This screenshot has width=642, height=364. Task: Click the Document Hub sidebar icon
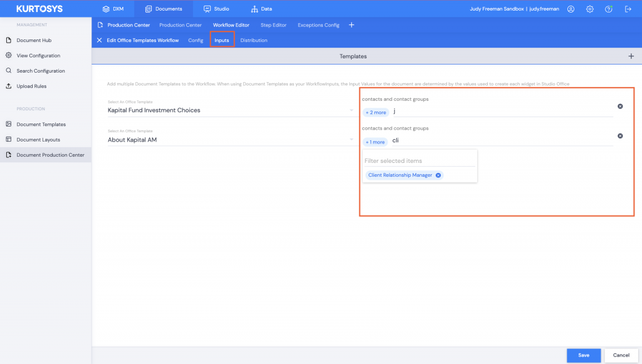point(9,40)
